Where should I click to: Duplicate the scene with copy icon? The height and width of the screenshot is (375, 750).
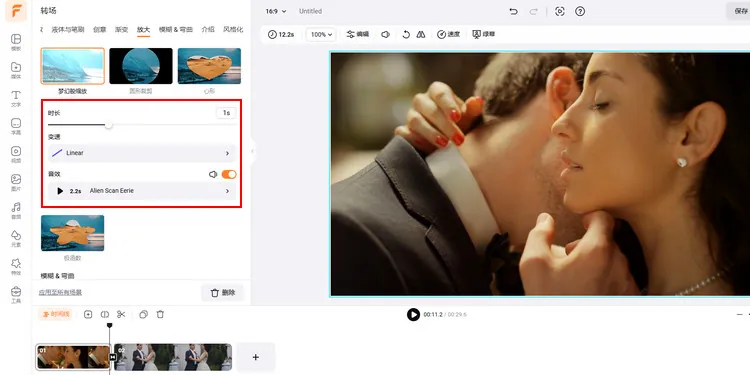point(143,314)
